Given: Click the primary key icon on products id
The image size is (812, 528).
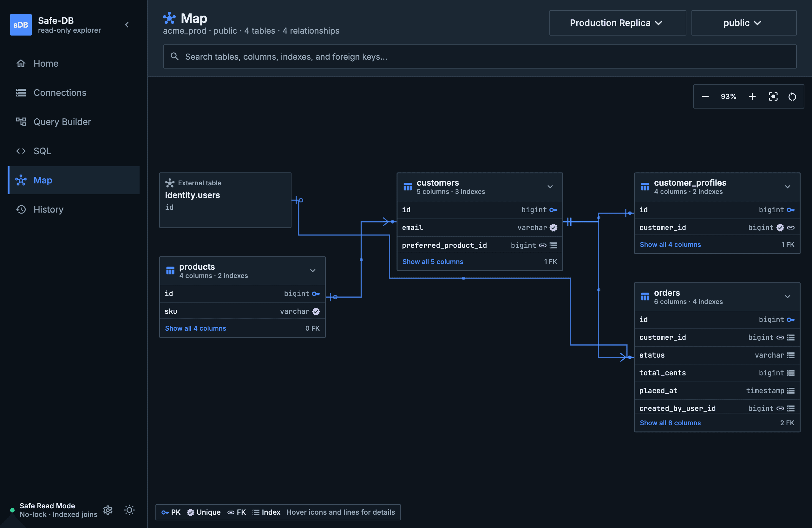Looking at the screenshot, I should click(316, 294).
